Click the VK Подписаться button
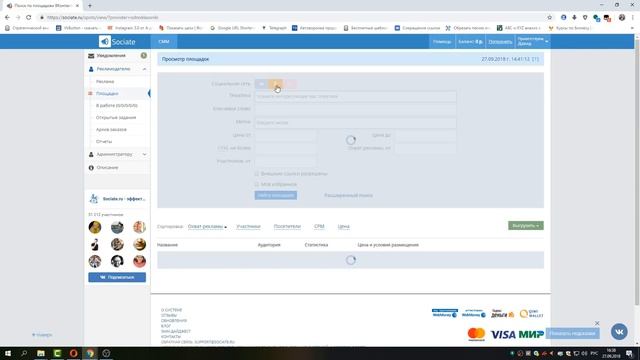This screenshot has height=360, width=640. click(x=117, y=277)
